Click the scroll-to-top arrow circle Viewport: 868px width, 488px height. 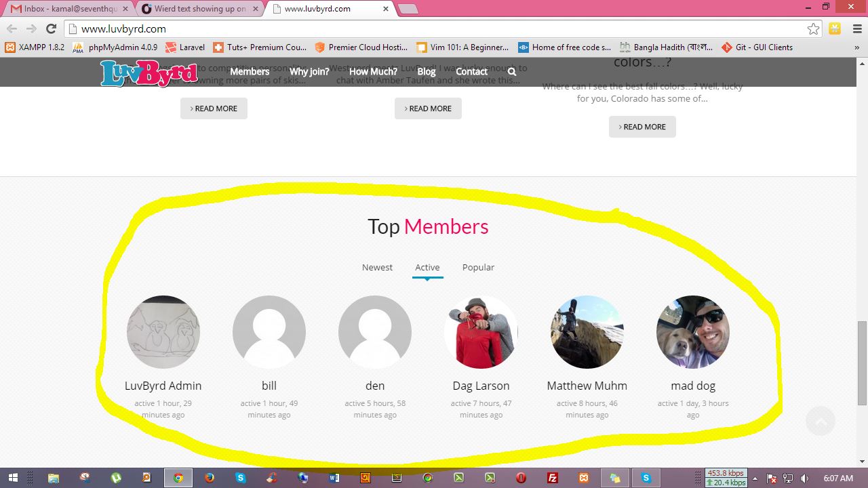(x=821, y=421)
